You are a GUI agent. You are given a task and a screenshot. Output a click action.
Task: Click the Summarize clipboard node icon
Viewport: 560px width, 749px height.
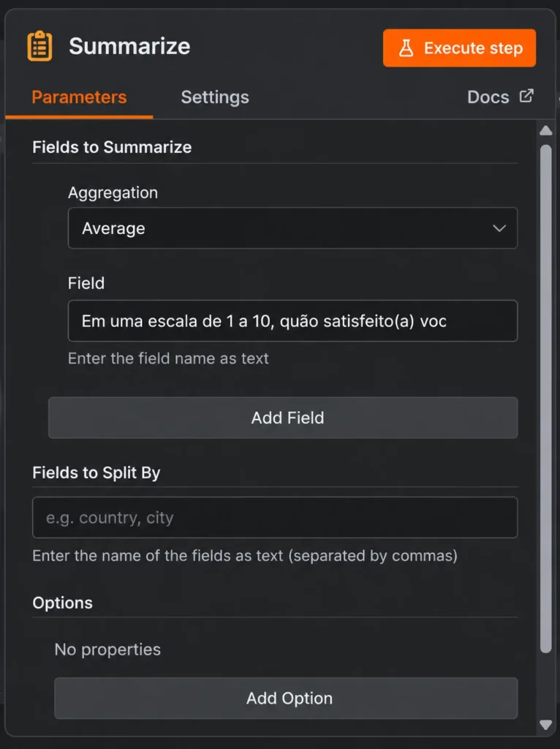[39, 46]
